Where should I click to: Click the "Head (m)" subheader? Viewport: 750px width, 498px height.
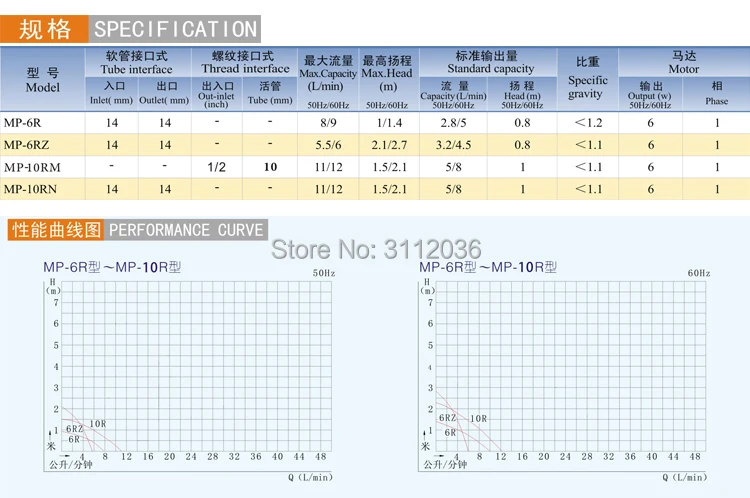522,95
